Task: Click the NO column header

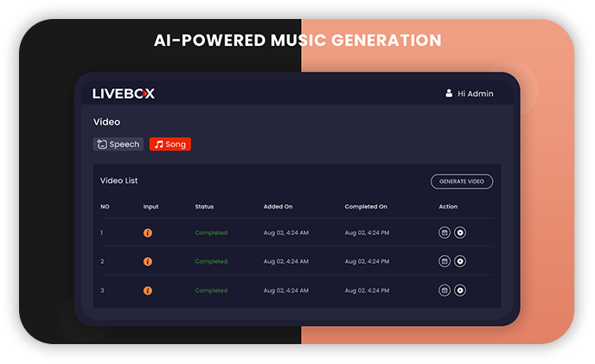Action: click(105, 207)
